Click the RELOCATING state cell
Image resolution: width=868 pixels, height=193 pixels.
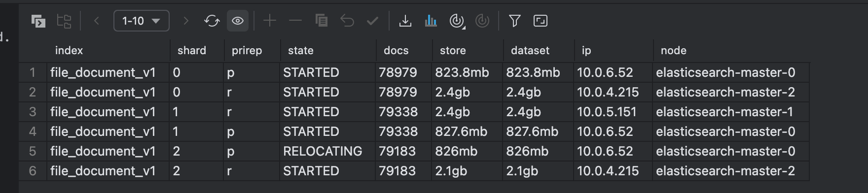pyautogui.click(x=327, y=151)
